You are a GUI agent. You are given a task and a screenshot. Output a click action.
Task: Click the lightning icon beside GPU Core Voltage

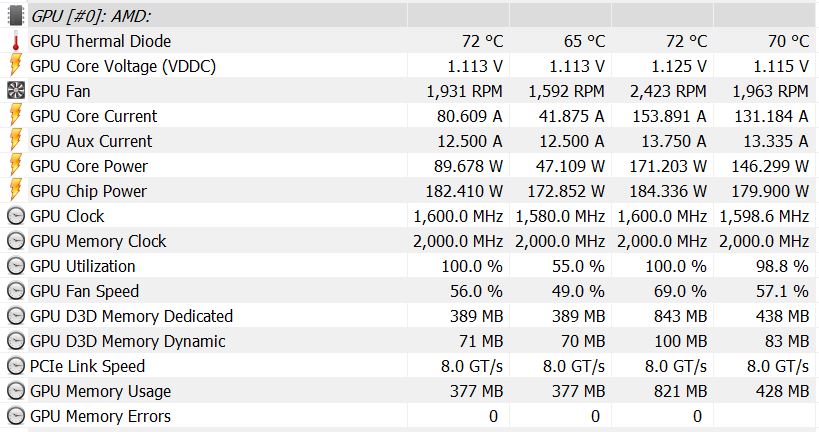tap(16, 66)
